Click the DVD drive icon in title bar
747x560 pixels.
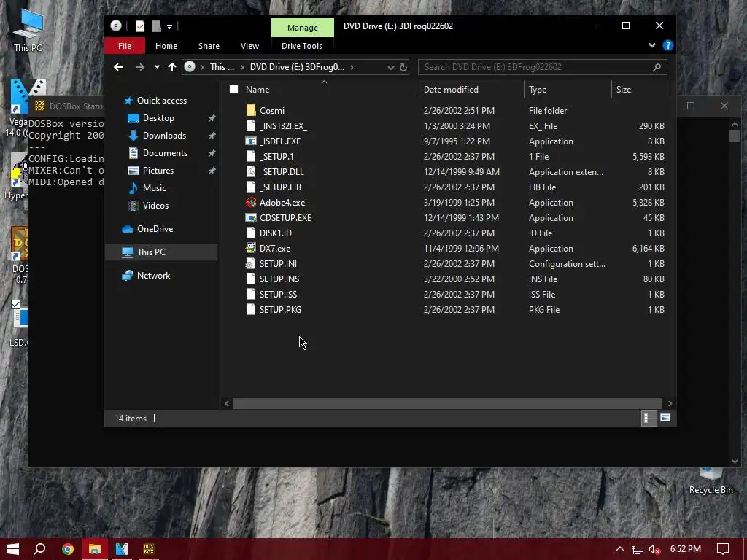[116, 26]
